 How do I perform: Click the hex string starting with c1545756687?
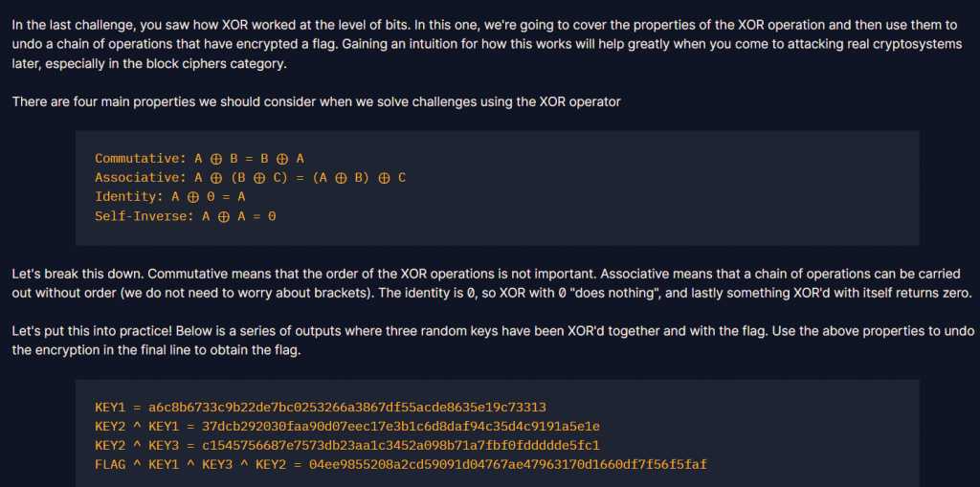tap(401, 446)
